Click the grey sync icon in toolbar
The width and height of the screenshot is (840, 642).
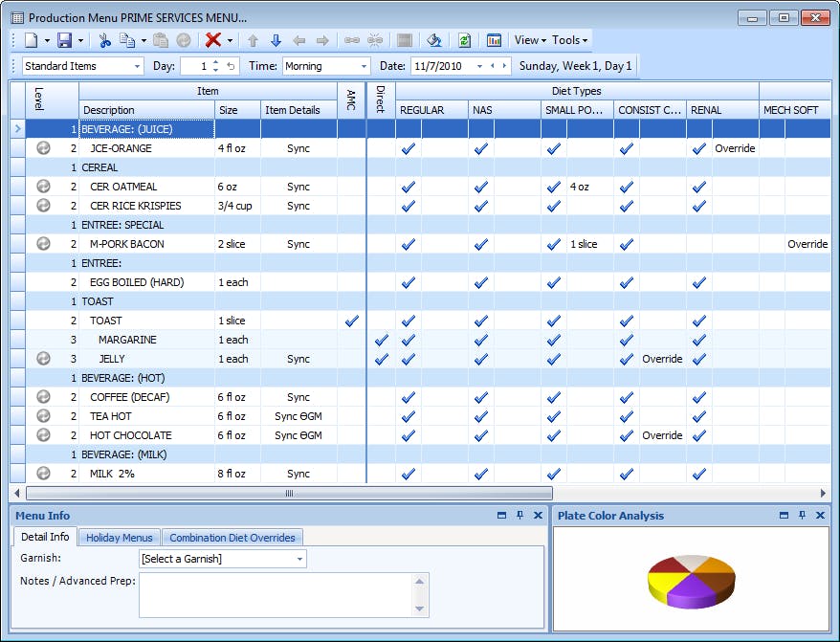(x=184, y=40)
